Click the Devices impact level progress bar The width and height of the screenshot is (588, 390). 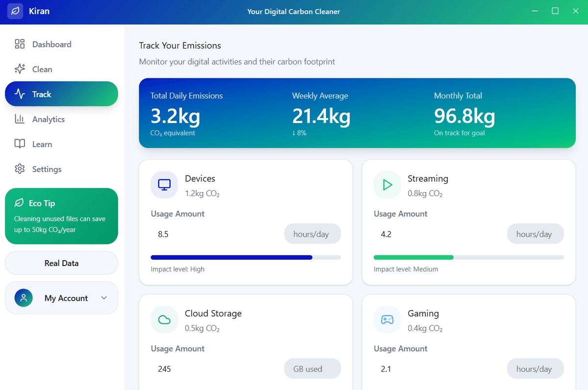(x=245, y=257)
